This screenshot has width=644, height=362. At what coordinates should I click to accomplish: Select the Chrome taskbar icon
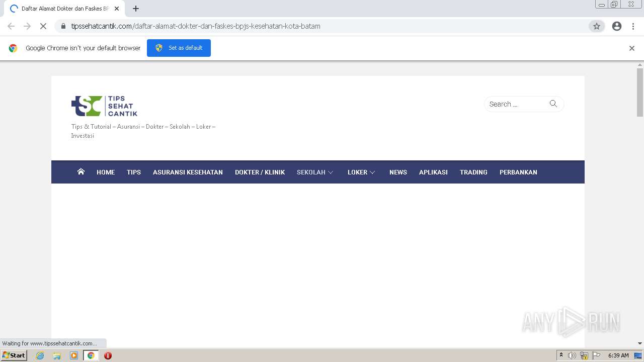(91, 355)
